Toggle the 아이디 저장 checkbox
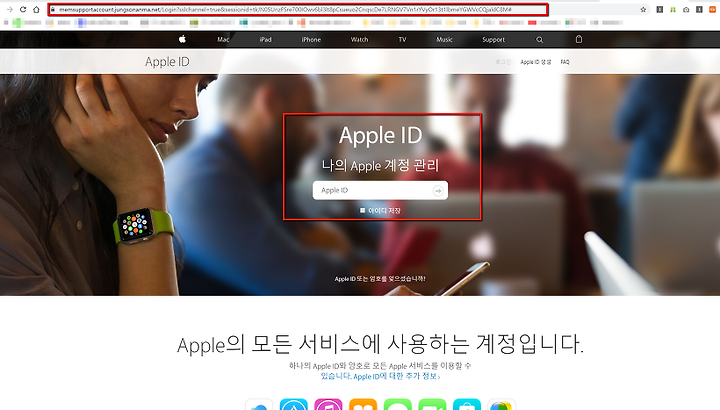The height and width of the screenshot is (410, 720). (362, 210)
